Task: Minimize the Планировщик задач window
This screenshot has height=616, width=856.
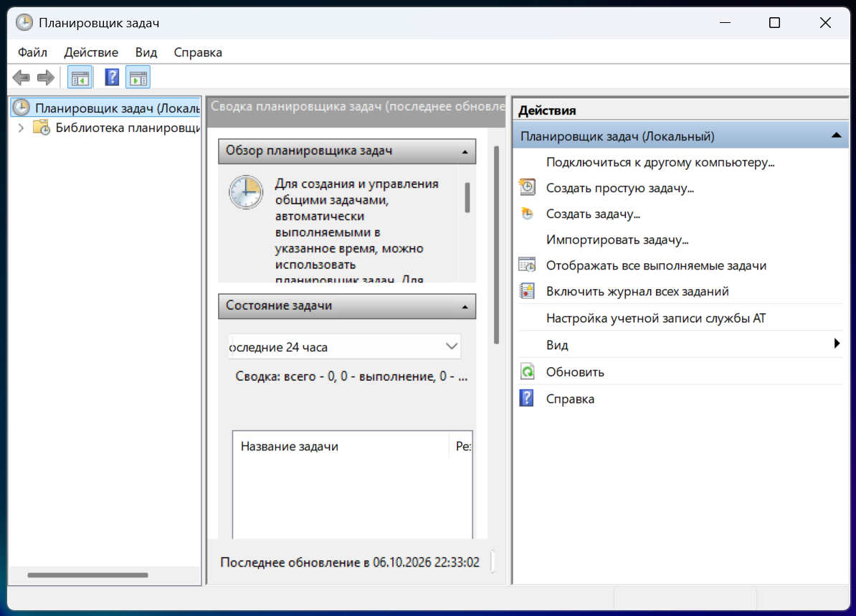Action: click(x=725, y=22)
